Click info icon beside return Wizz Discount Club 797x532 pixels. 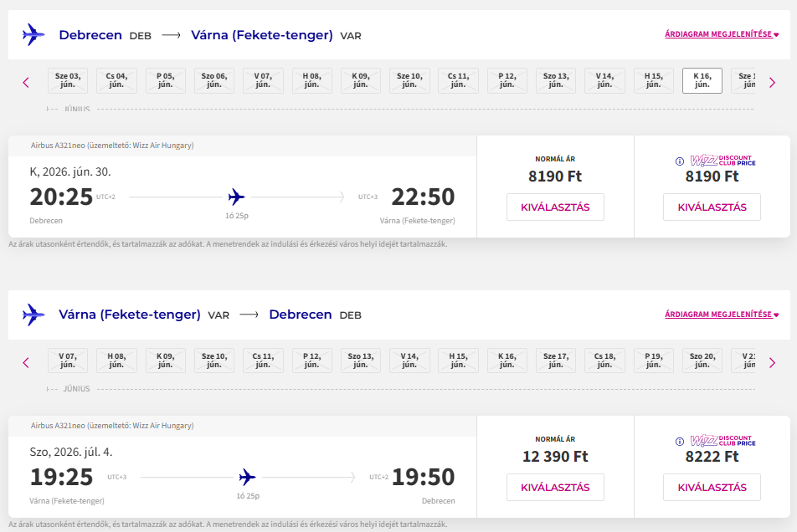(680, 441)
